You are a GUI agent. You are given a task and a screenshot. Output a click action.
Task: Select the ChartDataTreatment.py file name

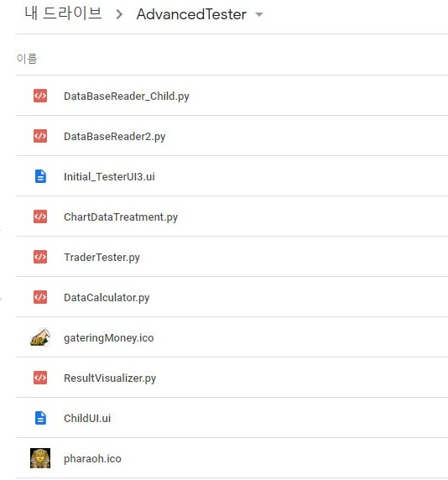click(x=121, y=217)
